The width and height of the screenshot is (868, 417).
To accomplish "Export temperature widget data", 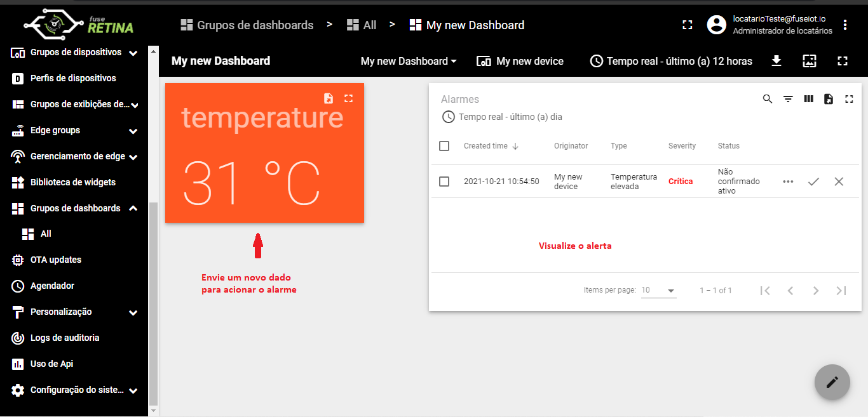I will click(x=328, y=98).
